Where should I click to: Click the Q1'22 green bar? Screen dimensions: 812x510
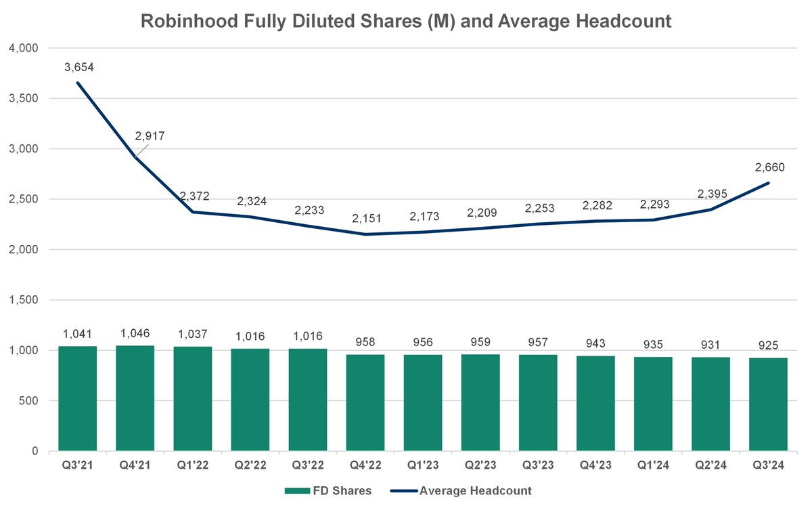(193, 399)
